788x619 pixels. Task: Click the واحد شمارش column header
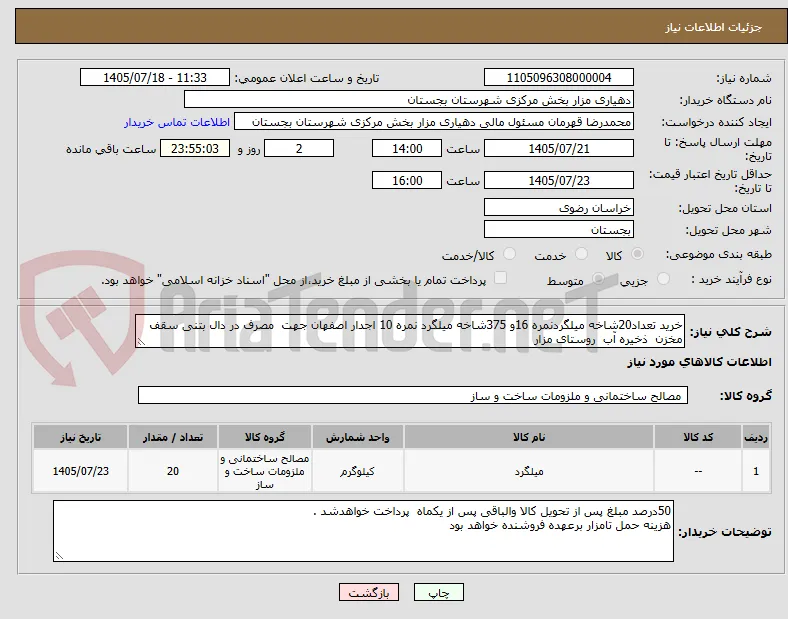pos(357,437)
